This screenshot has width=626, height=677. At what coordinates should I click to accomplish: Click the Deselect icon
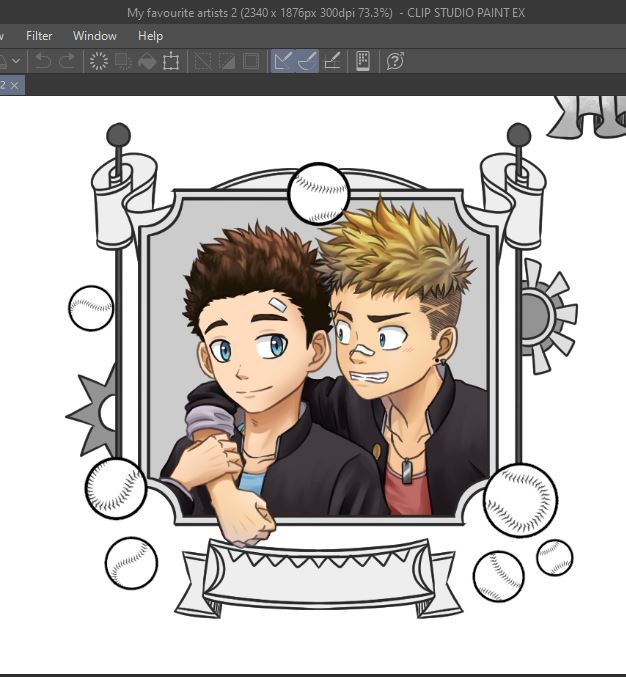(203, 61)
